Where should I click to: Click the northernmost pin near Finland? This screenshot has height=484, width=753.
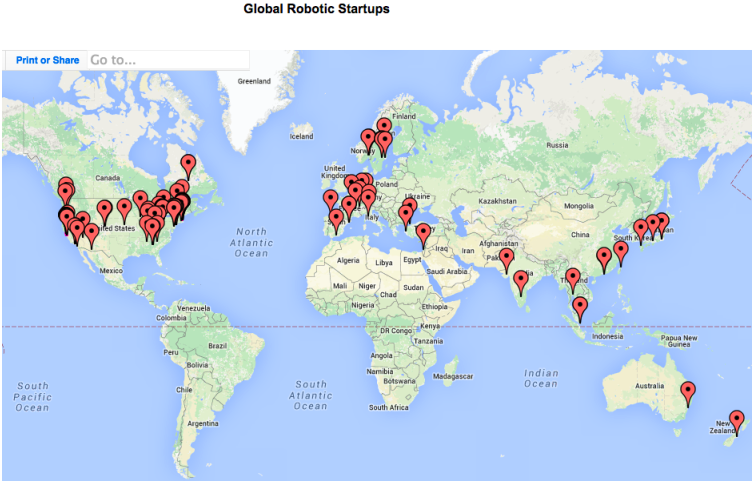(384, 126)
